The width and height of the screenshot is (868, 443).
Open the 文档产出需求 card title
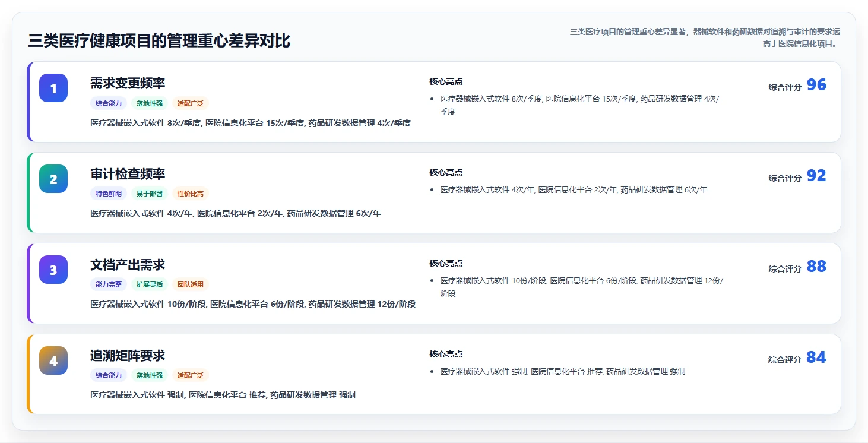(128, 265)
